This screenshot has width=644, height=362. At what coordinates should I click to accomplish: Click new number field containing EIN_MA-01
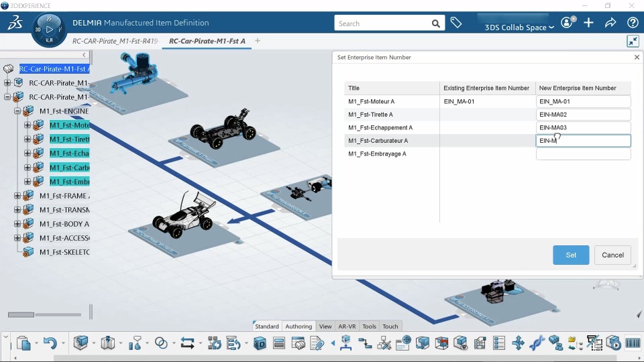[583, 101]
